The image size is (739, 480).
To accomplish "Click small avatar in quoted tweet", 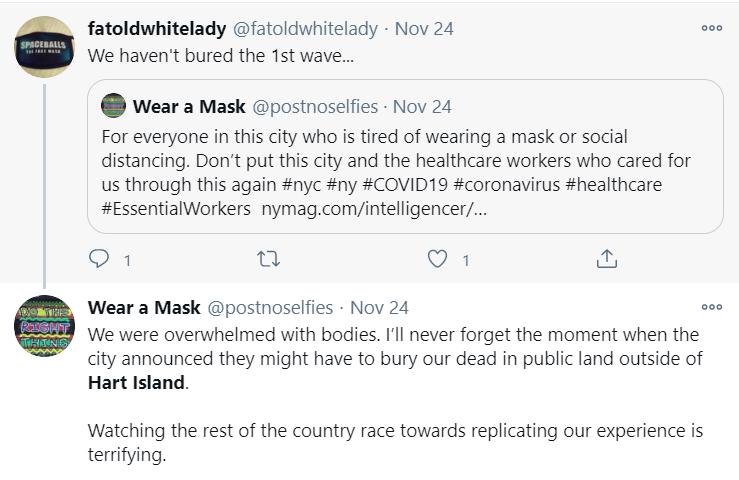I will pos(114,106).
